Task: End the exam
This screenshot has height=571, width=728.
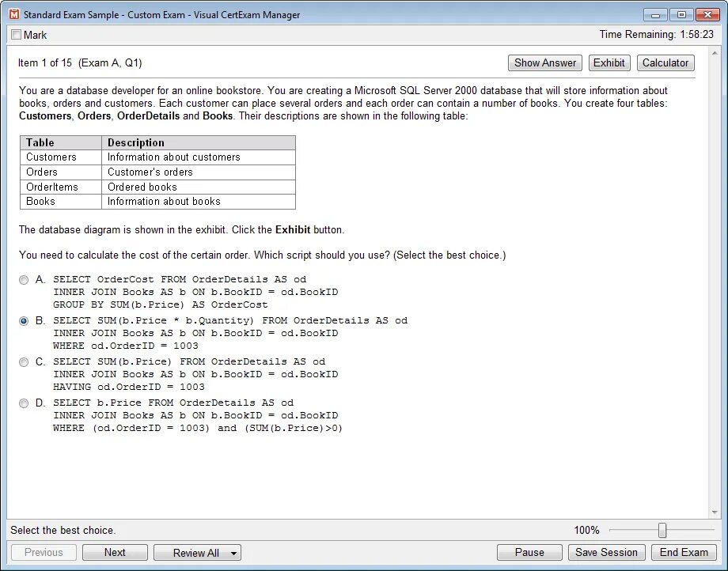Action: (684, 552)
